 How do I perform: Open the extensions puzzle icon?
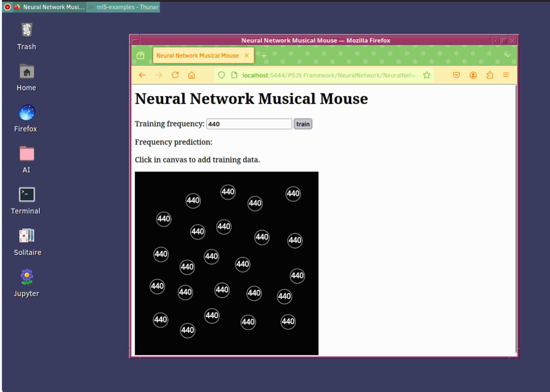(x=489, y=75)
